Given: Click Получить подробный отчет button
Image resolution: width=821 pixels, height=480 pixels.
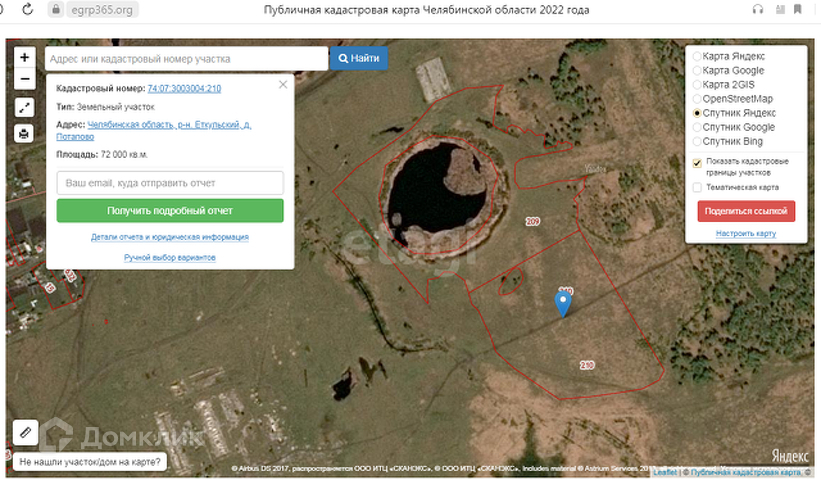Looking at the screenshot, I should coord(170,211).
